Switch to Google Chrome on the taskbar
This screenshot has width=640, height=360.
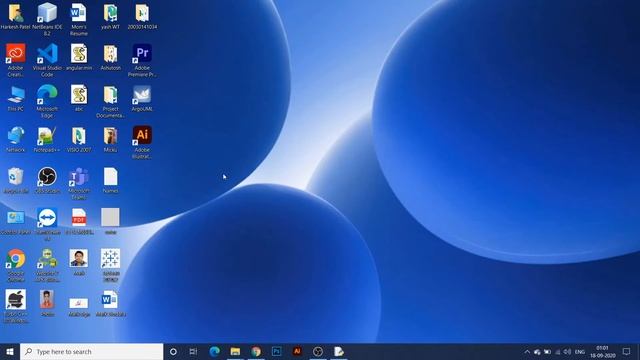coord(256,351)
